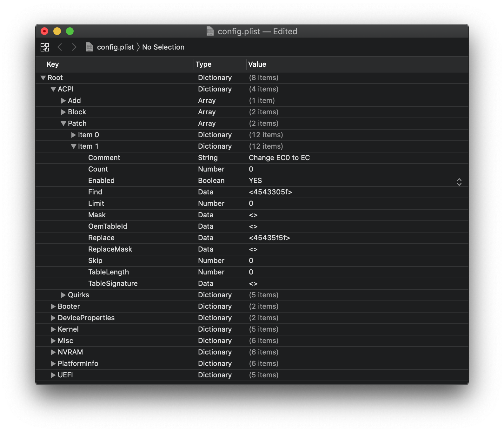Image resolution: width=504 pixels, height=432 pixels.
Task: Click the yellow minimize window button
Action: (x=57, y=31)
